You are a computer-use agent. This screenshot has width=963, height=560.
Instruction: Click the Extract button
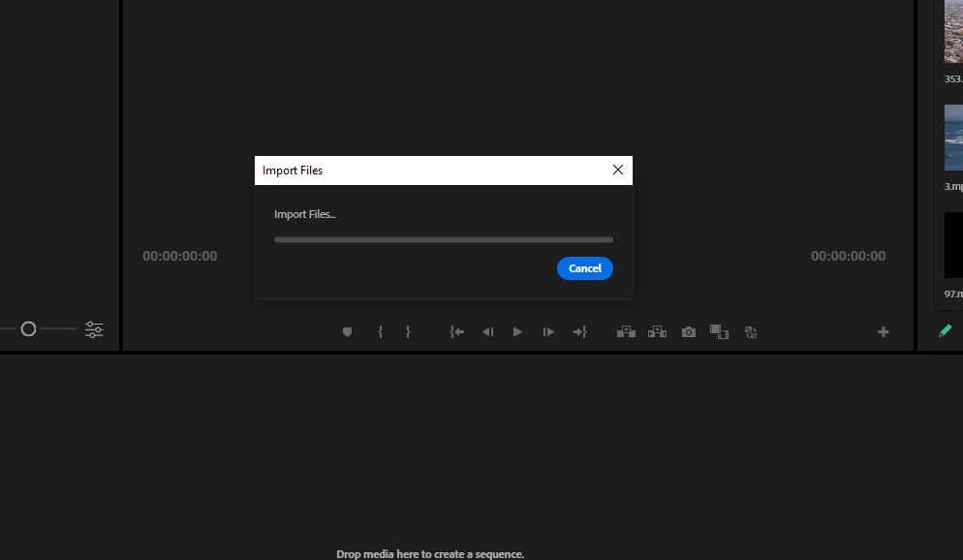click(657, 332)
